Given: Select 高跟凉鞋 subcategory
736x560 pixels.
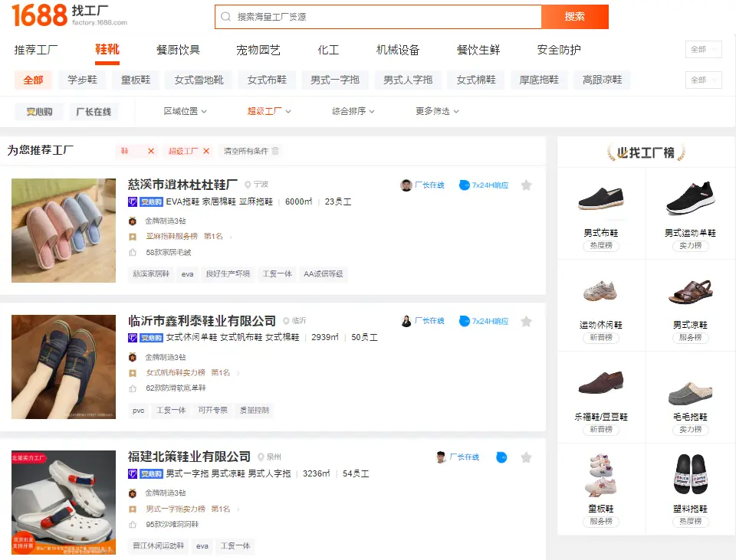Looking at the screenshot, I should (603, 80).
